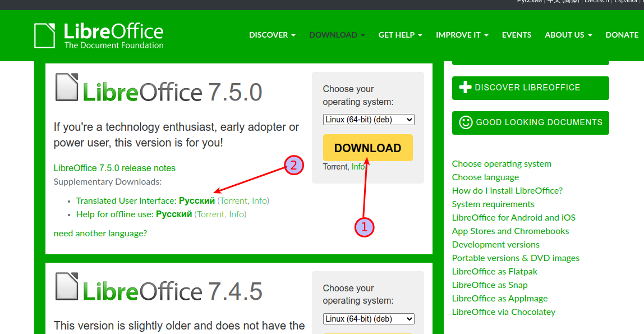Click 'need another language?' link

pos(100,234)
